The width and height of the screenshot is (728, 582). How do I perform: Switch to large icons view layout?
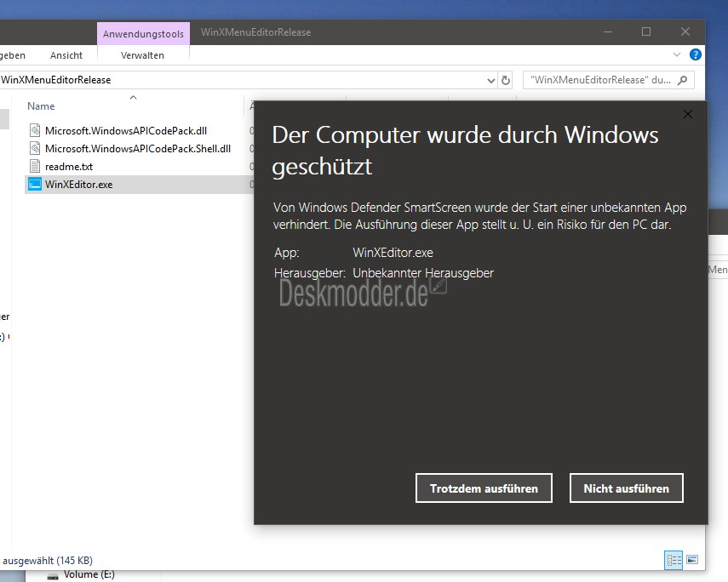point(692,560)
